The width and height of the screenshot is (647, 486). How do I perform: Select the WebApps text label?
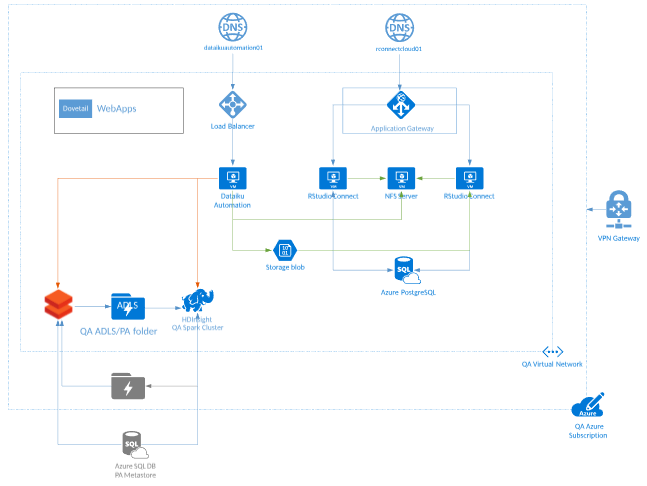(x=116, y=108)
